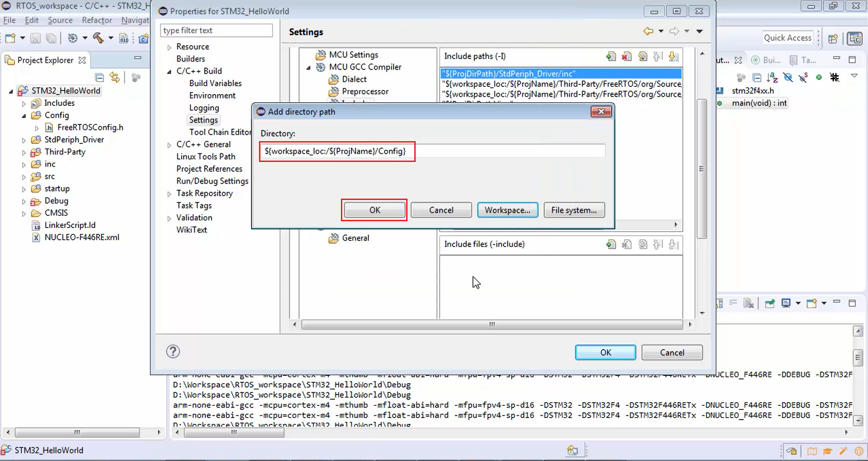
Task: Click the Save All toolbar icon
Action: tap(51, 38)
